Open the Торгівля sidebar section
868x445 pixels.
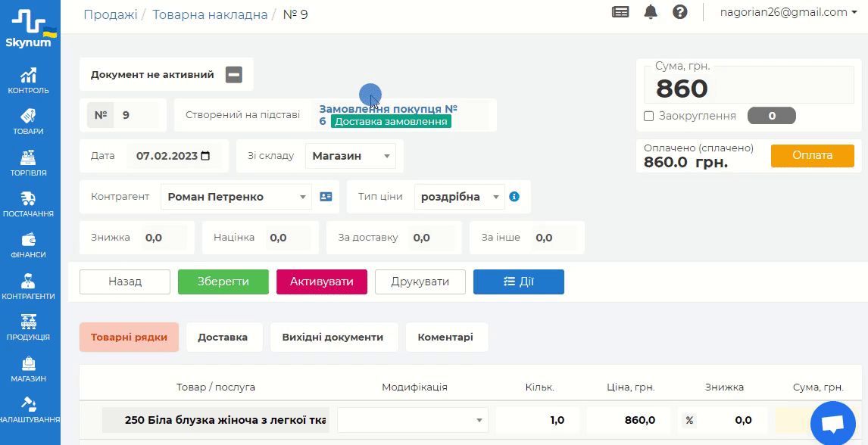click(x=30, y=163)
